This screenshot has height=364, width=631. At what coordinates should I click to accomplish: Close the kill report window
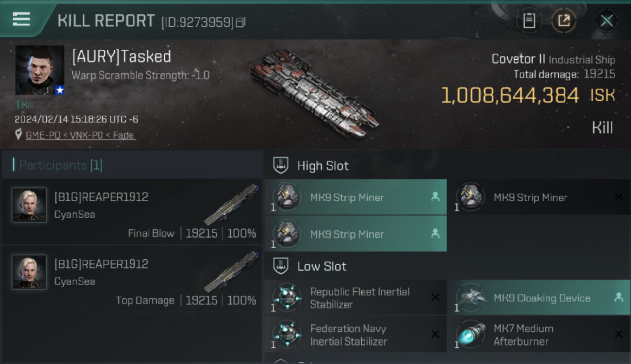pyautogui.click(x=606, y=20)
